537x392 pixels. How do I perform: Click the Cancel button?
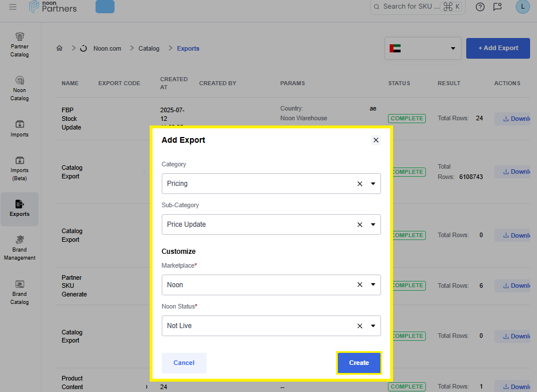tap(184, 363)
